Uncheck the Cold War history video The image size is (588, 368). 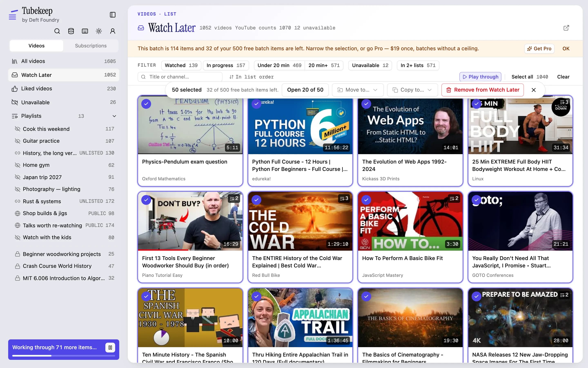(x=256, y=200)
